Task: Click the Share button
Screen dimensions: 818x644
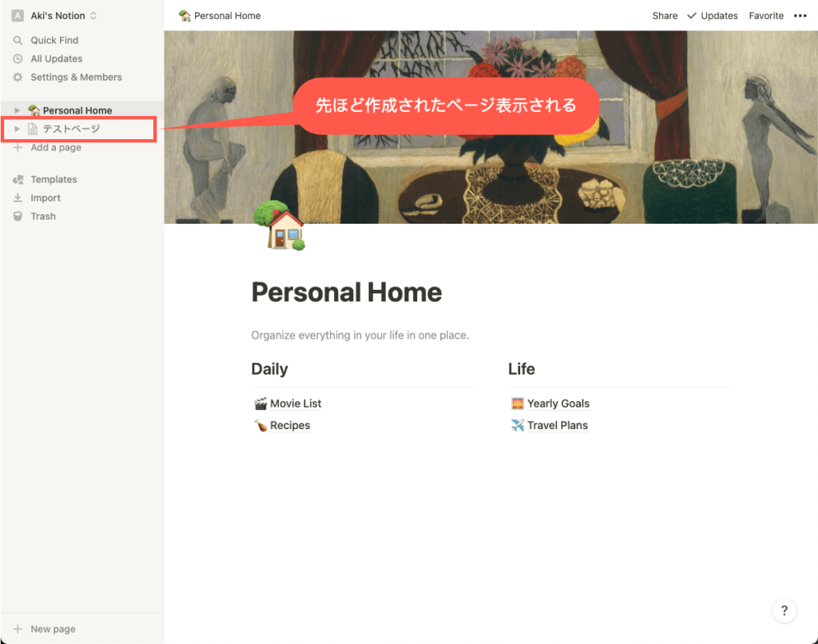Action: click(665, 16)
